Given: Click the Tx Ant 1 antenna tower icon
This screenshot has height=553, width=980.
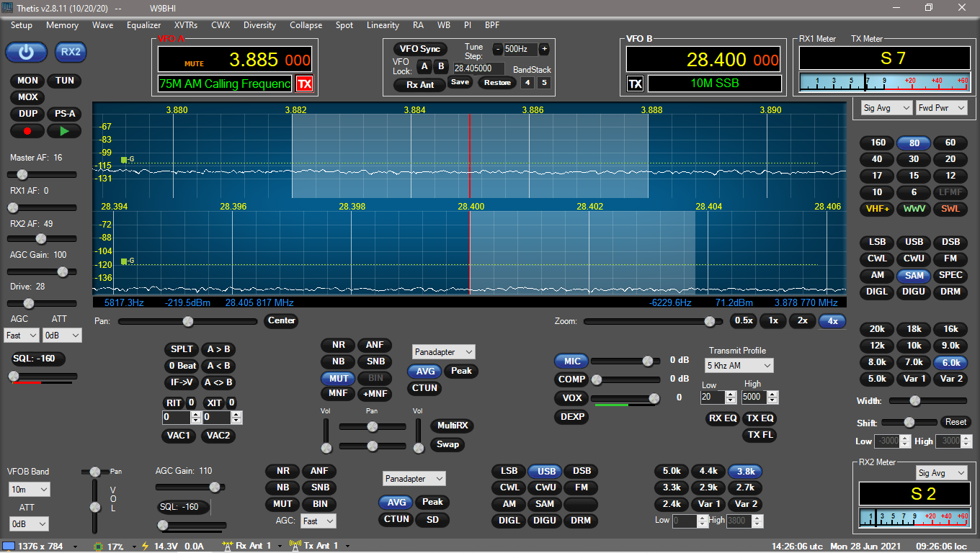Looking at the screenshot, I should (295, 546).
